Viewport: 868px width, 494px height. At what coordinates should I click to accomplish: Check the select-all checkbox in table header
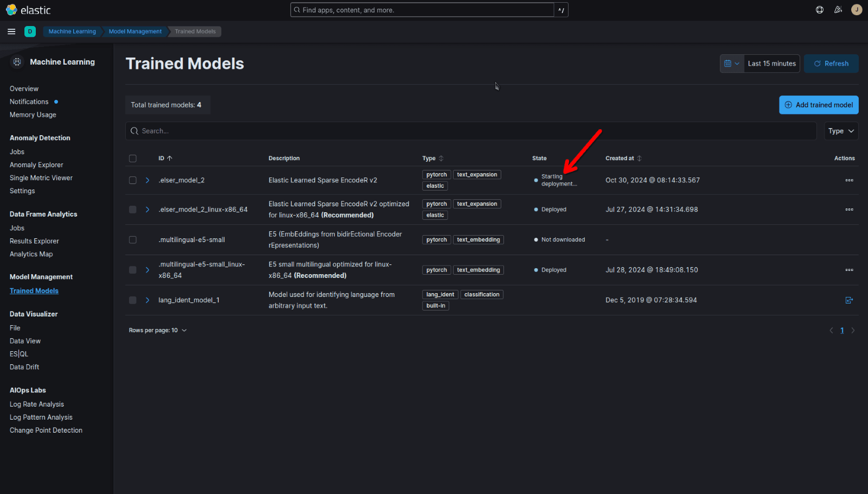pos(132,158)
